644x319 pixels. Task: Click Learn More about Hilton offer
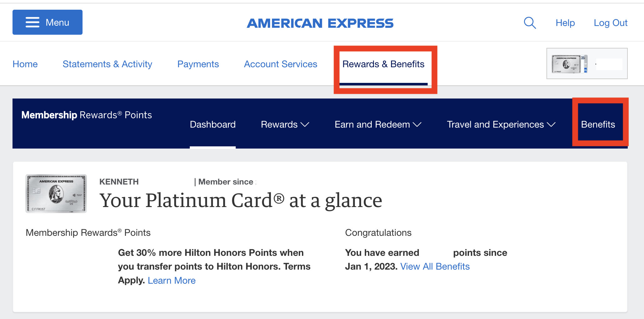pos(172,281)
